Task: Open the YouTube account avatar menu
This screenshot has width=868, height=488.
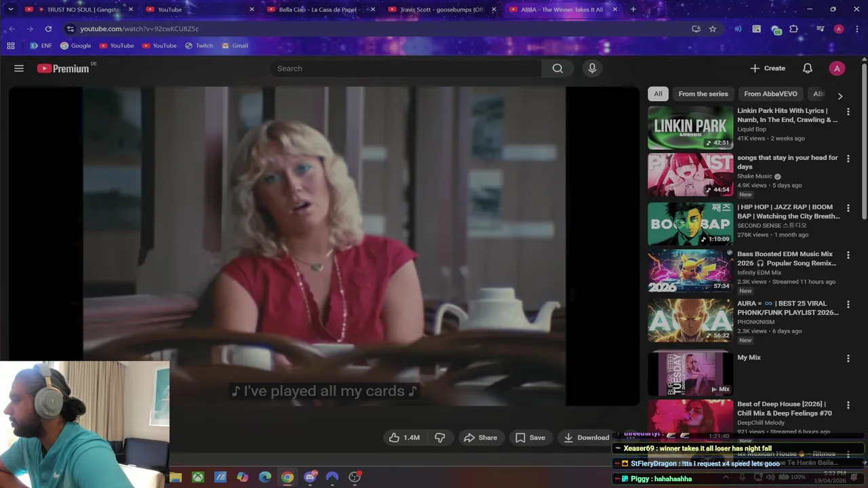Action: click(837, 68)
